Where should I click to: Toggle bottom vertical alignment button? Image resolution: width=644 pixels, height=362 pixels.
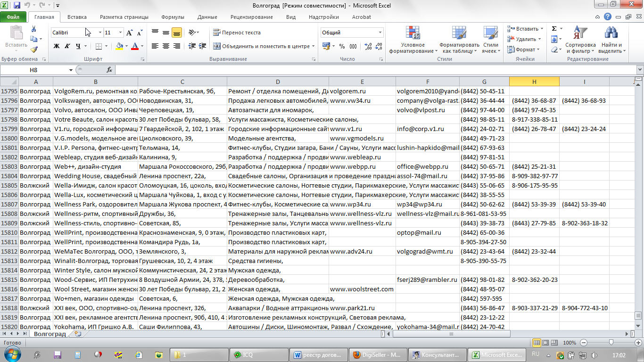177,33
